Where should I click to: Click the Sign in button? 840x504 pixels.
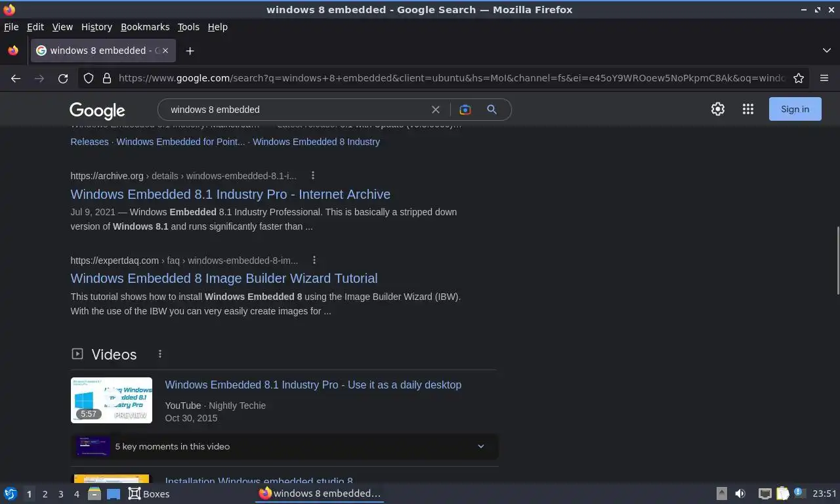[x=795, y=110]
